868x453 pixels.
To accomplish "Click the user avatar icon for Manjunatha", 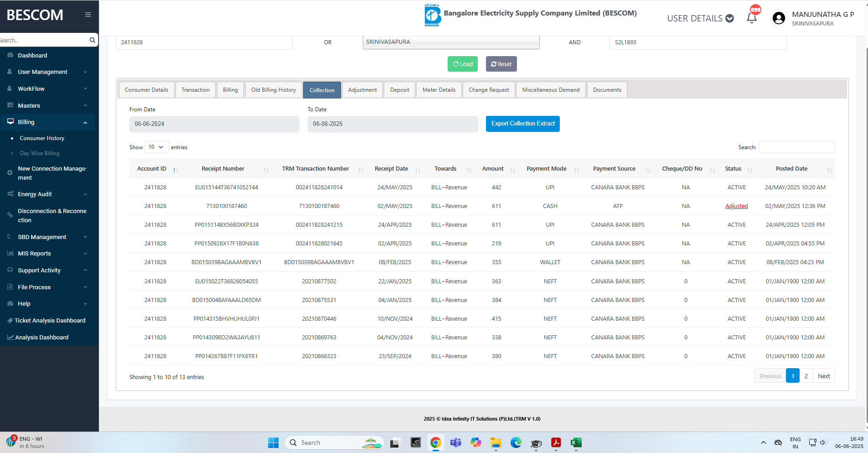I will click(x=779, y=18).
